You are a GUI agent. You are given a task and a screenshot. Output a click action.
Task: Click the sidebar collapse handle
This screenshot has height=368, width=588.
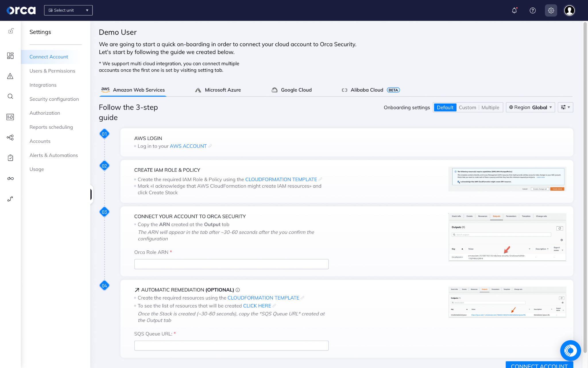click(x=91, y=194)
